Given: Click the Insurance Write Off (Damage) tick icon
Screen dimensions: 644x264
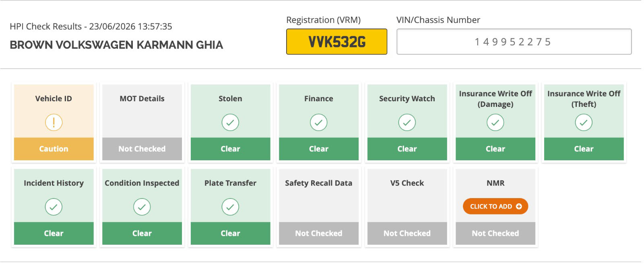Looking at the screenshot, I should 495,122.
